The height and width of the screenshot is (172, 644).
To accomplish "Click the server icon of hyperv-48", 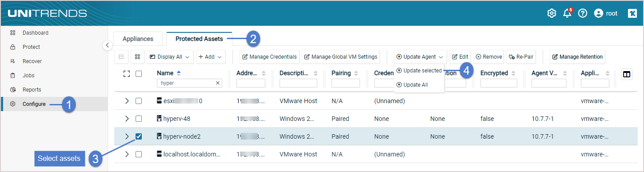I will coord(160,119).
